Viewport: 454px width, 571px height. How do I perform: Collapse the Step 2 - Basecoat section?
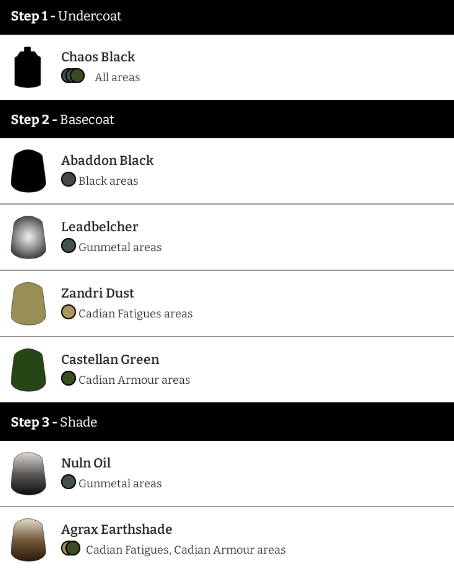point(227,119)
